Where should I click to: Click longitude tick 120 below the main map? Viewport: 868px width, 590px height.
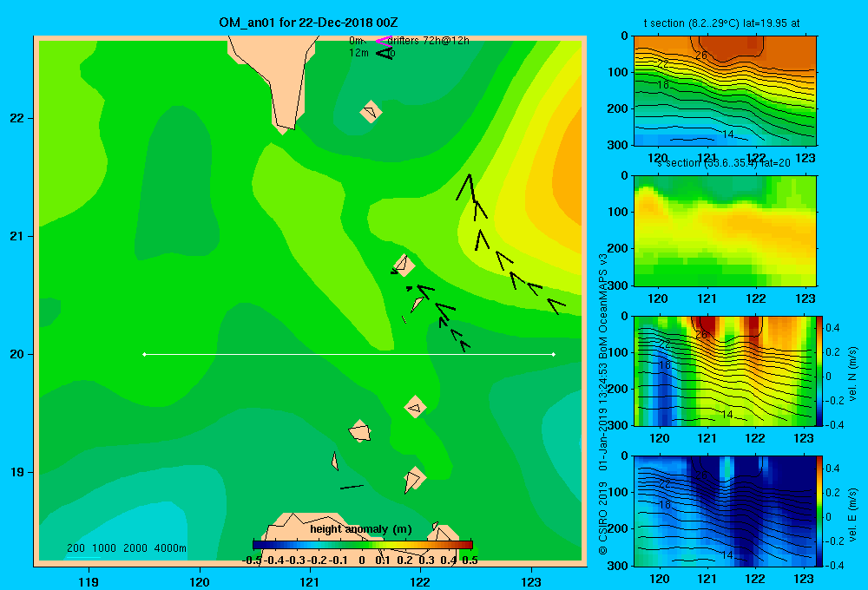[200, 581]
